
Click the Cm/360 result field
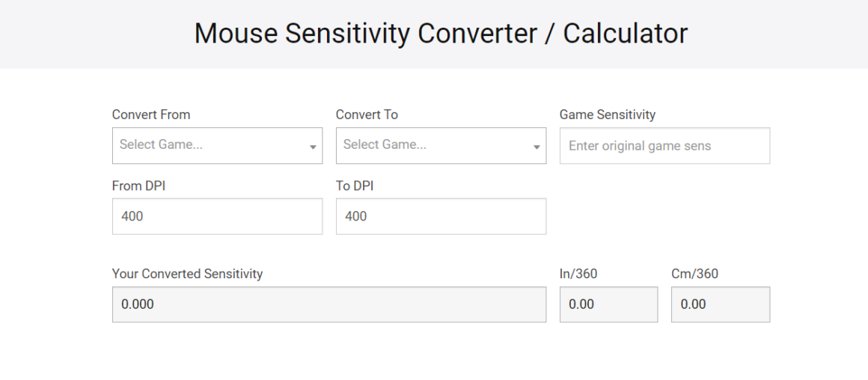(x=720, y=304)
